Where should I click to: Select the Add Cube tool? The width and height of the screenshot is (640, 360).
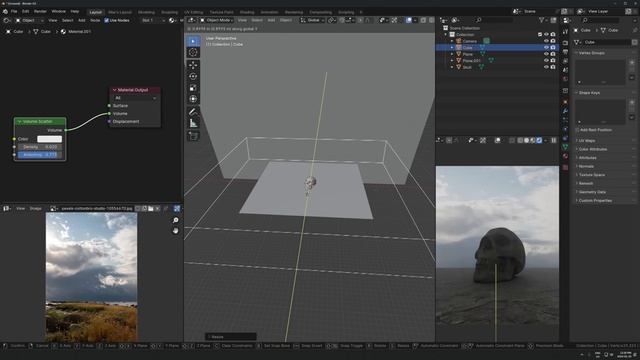(193, 136)
